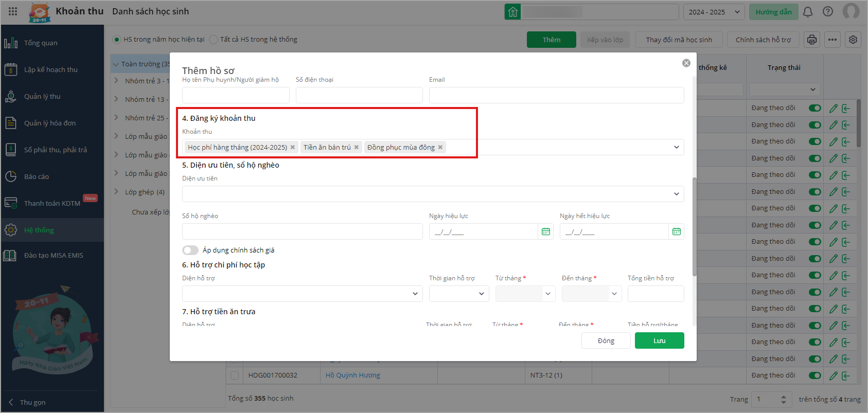Click the print icon button
Viewport: 868px width, 413px height.
(x=812, y=40)
